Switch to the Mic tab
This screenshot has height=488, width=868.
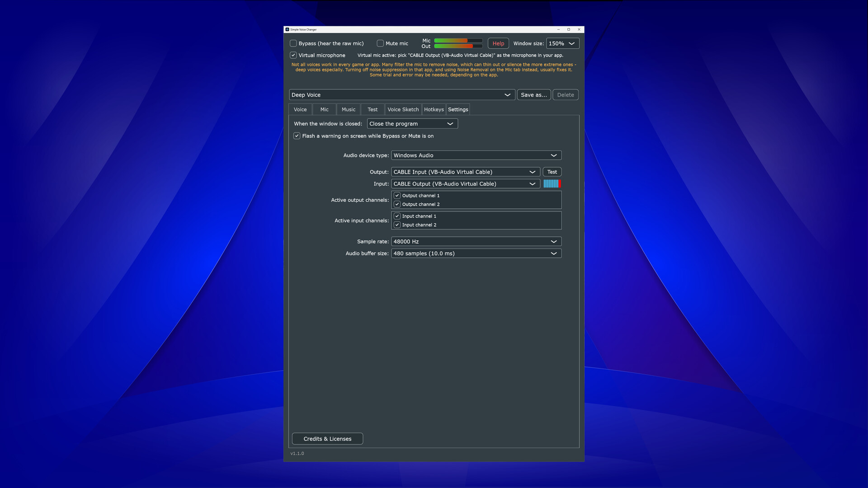point(325,109)
